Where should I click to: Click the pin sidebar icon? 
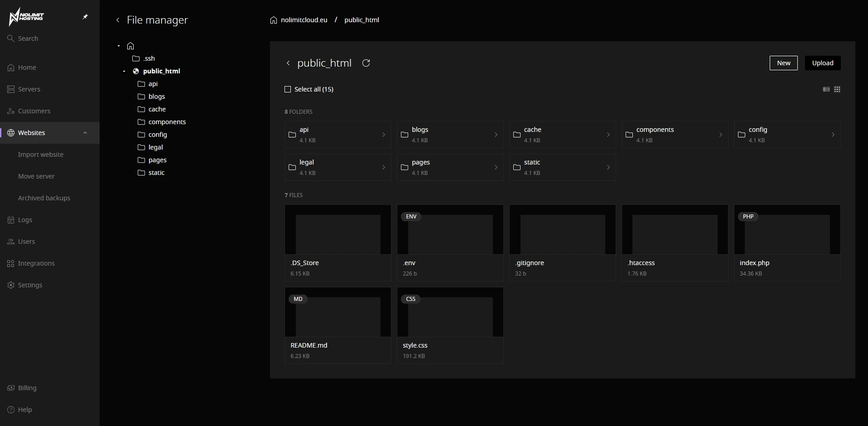pos(85,17)
